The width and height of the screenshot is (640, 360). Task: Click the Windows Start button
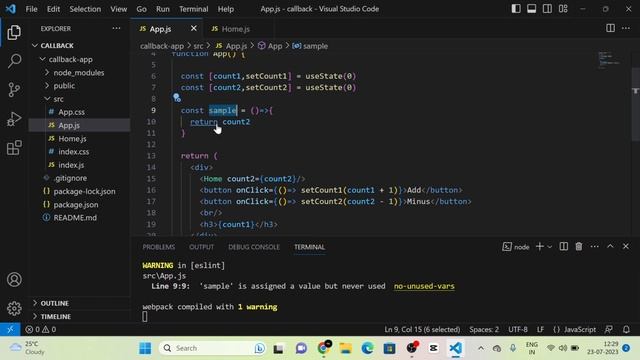tap(145, 348)
